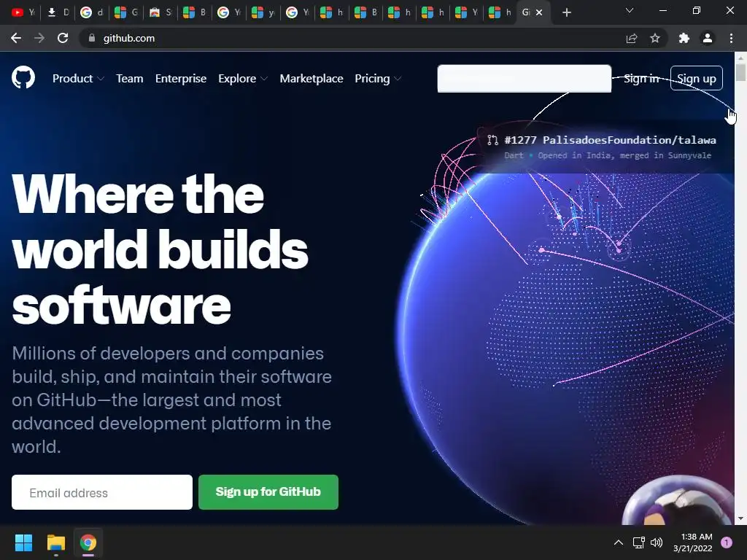Click 'Opened in India, merged in Sunnyvale' text

(x=624, y=155)
